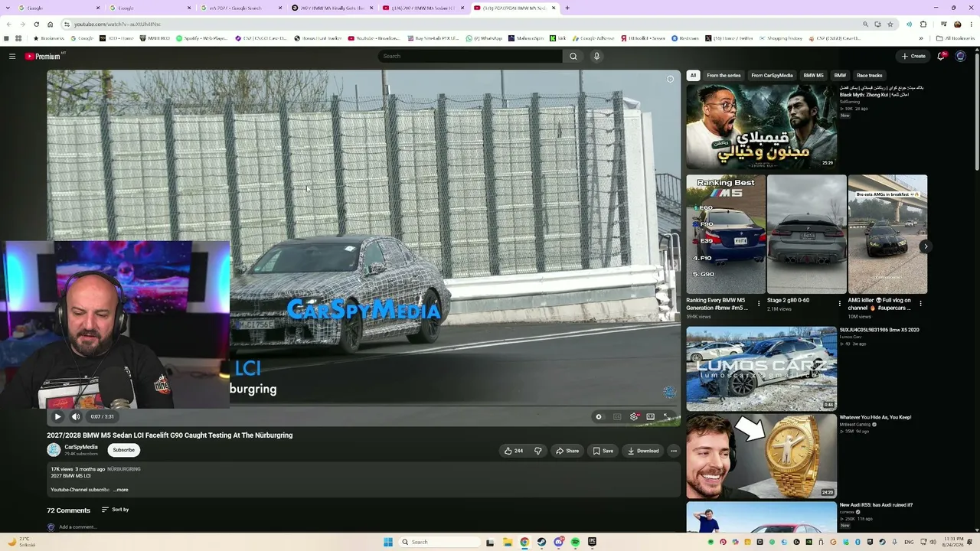Open File Explorer from the taskbar
980x551 pixels.
508,543
